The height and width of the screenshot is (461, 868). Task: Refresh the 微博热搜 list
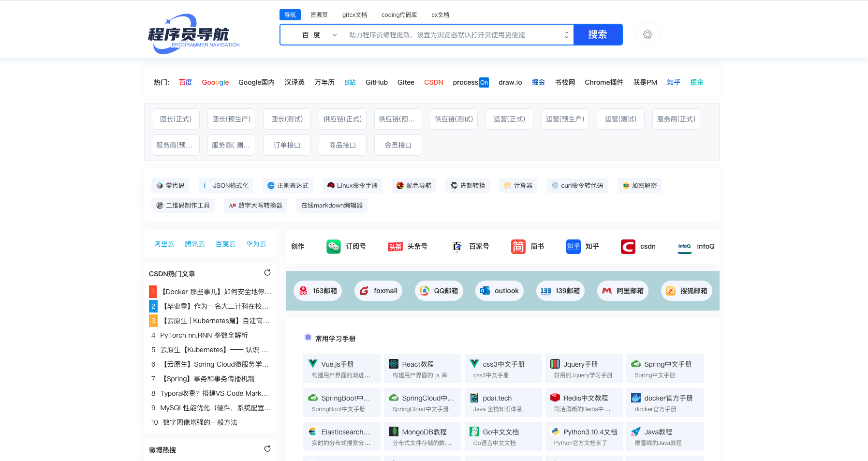[267, 449]
